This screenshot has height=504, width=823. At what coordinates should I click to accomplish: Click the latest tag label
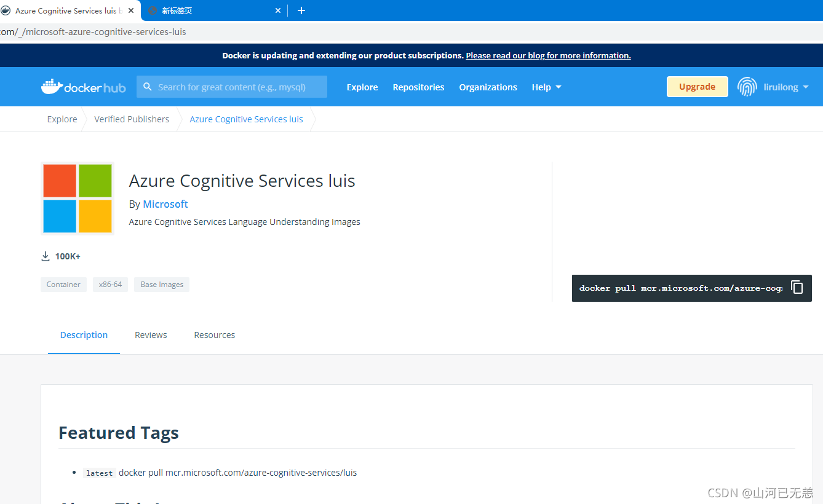tap(99, 473)
